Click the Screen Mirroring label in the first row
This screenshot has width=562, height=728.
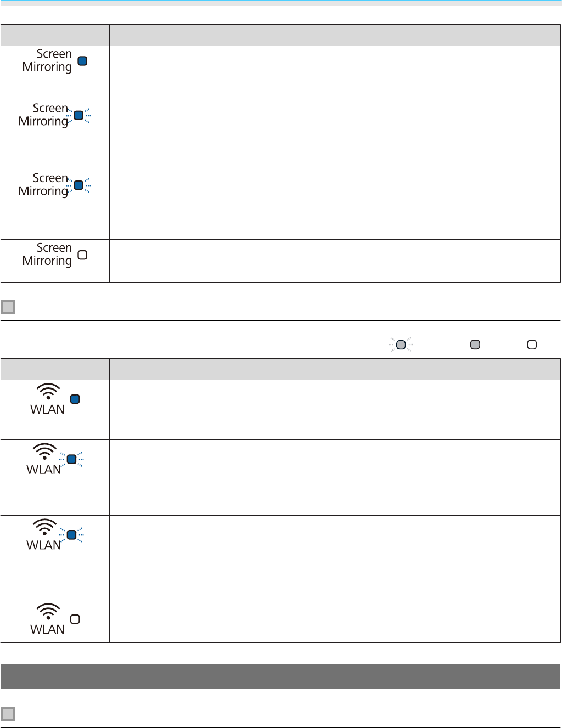pos(47,60)
